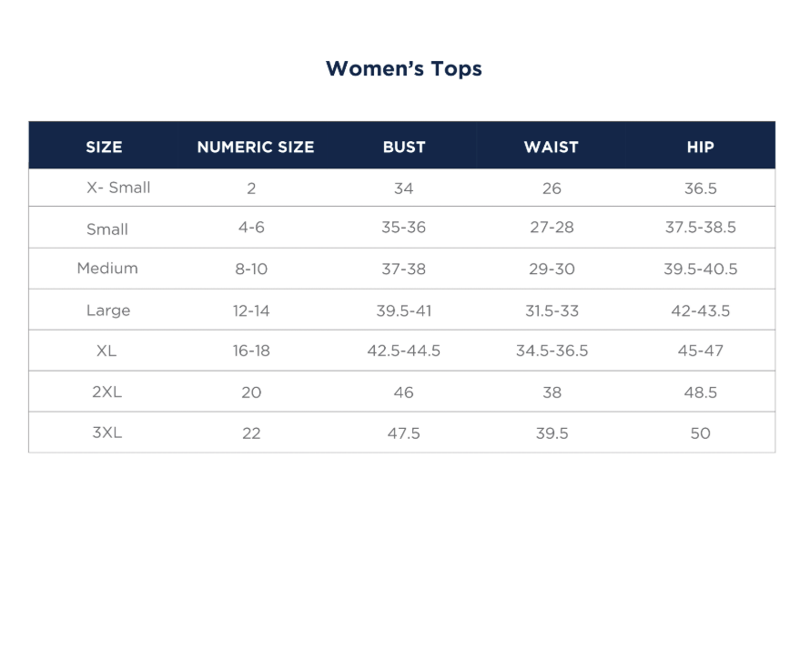Click numeric size 16-18 cell
800x672 pixels.
pyautogui.click(x=251, y=351)
